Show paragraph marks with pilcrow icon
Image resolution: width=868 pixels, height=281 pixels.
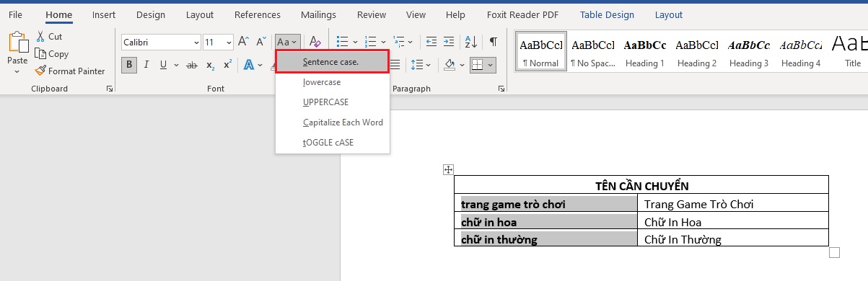493,42
